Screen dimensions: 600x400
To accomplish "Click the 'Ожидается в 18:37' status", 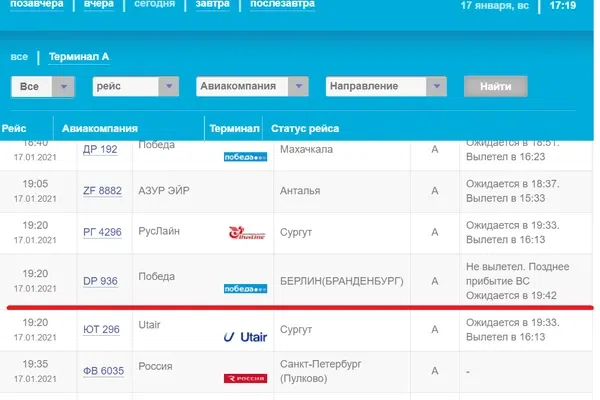I will (513, 184).
